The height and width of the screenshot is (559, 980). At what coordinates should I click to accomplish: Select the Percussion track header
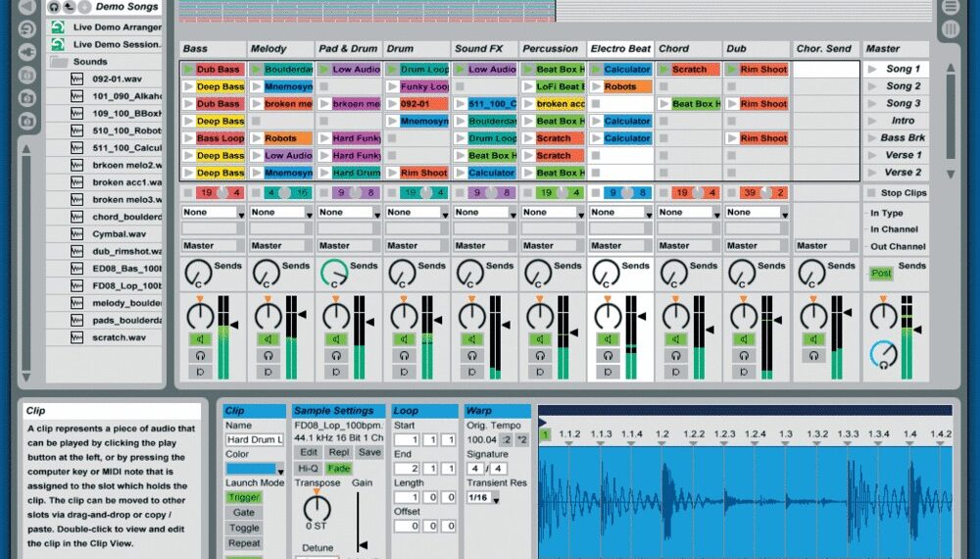coord(551,48)
